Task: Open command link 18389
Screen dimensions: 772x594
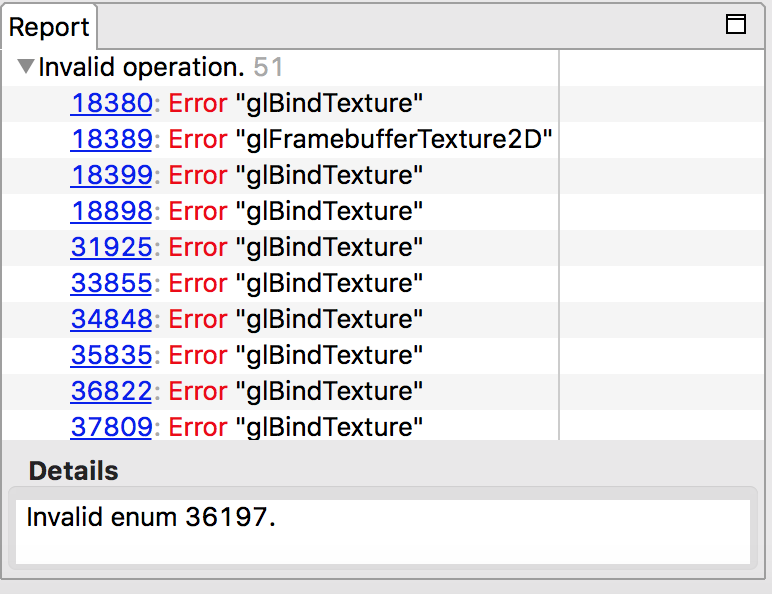Action: coord(111,139)
